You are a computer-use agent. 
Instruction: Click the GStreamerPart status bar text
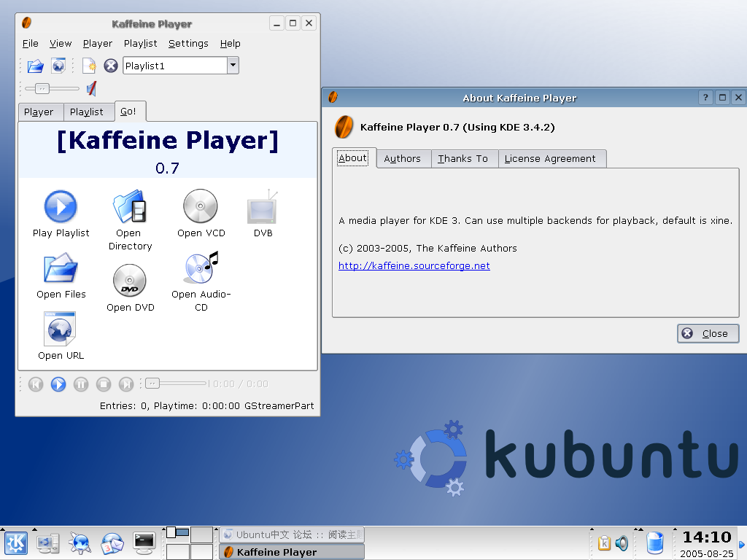pyautogui.click(x=279, y=405)
